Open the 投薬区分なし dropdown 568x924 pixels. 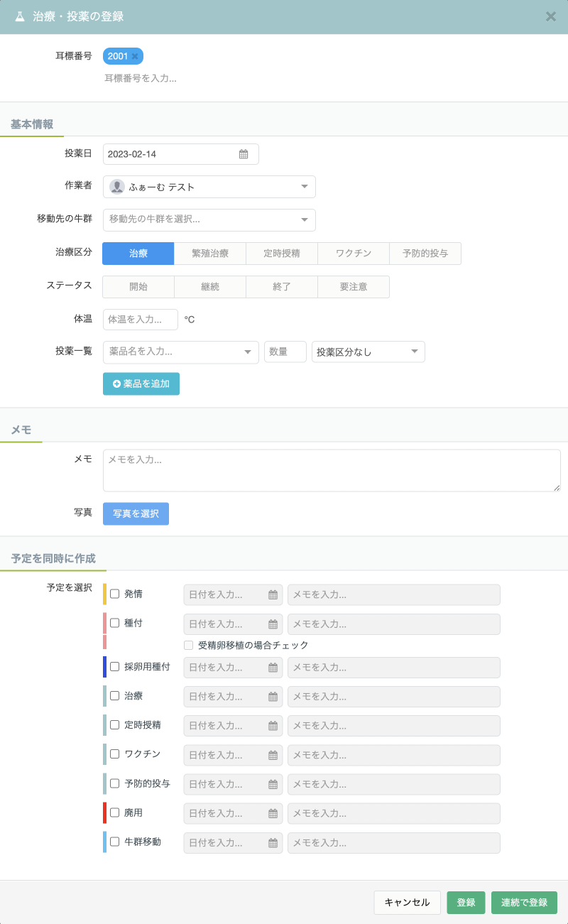[368, 352]
